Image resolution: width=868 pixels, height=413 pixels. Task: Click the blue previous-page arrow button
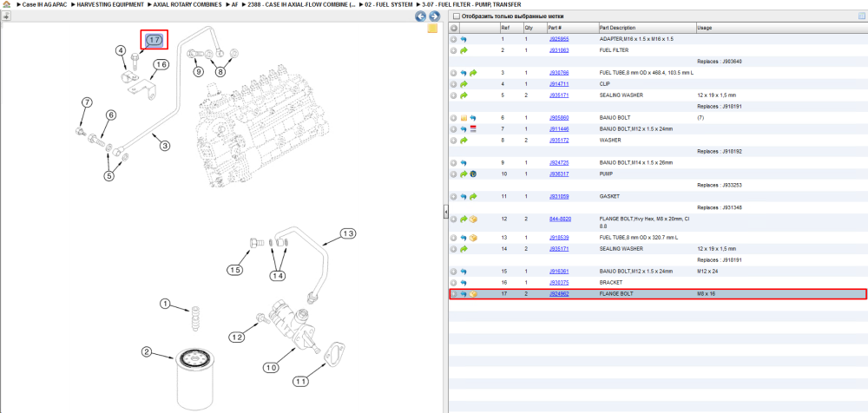point(421,16)
